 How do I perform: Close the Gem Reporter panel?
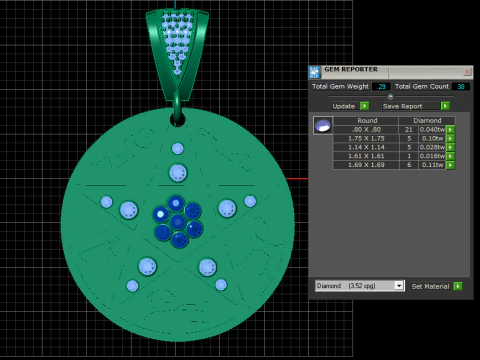pyautogui.click(x=467, y=72)
